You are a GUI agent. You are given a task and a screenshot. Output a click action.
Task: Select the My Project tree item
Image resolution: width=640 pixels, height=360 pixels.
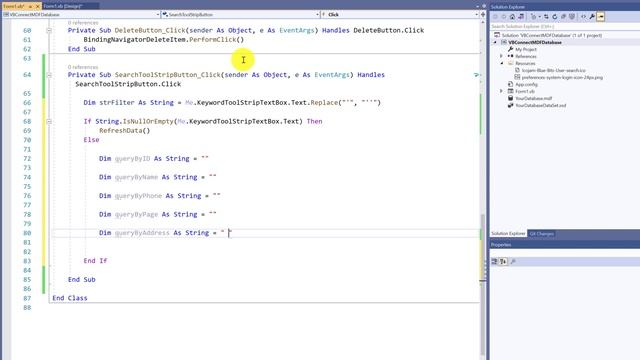pos(526,49)
